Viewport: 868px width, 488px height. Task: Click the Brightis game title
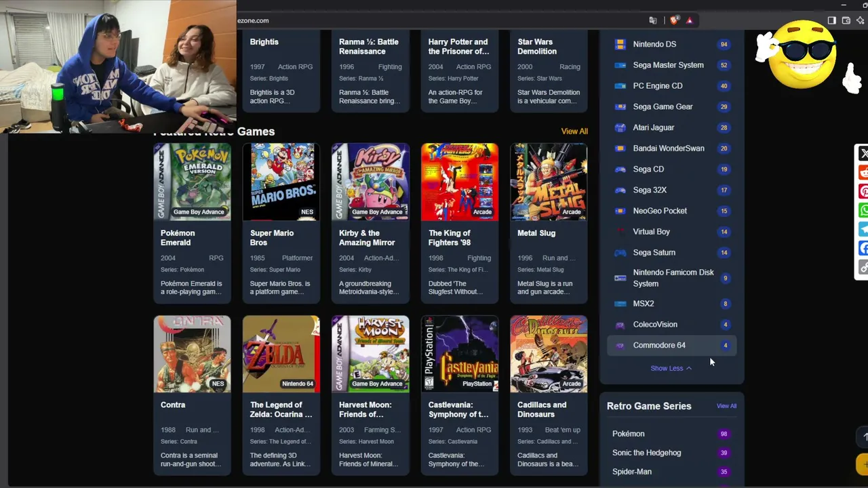pos(264,42)
